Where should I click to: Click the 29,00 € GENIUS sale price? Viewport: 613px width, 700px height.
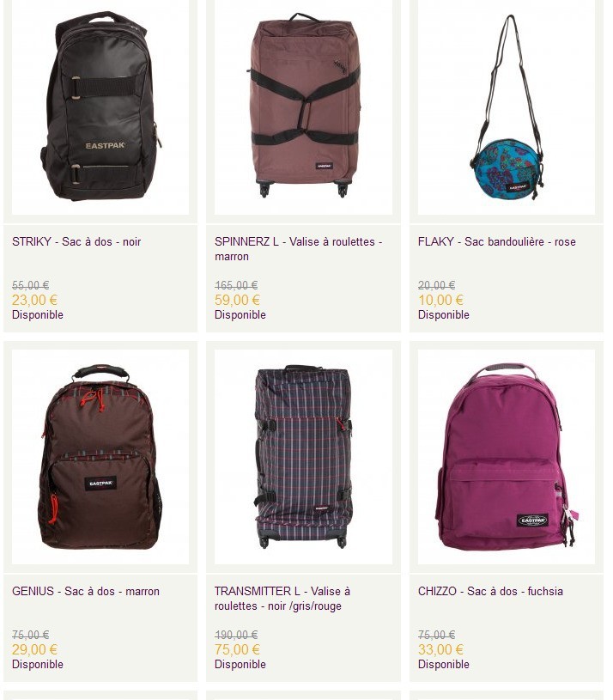(x=35, y=649)
